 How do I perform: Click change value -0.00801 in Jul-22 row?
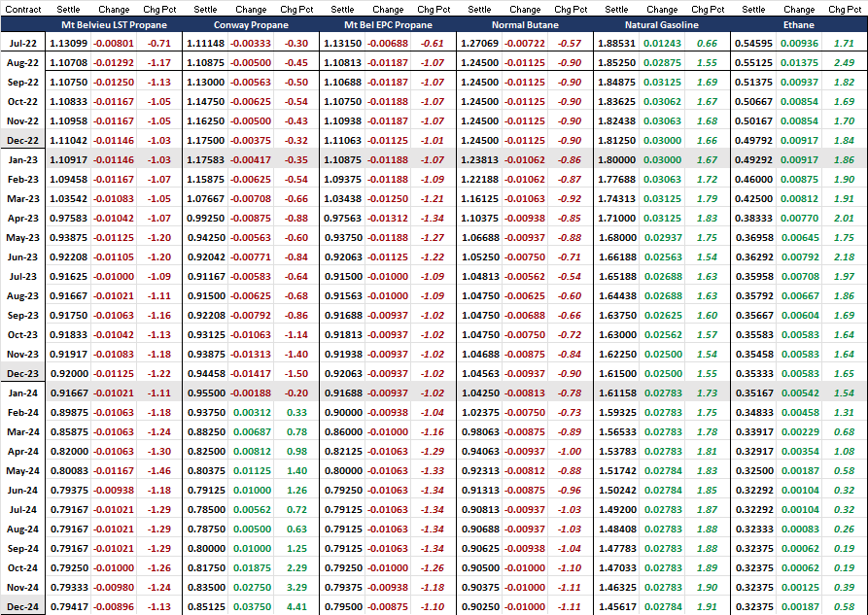click(114, 43)
